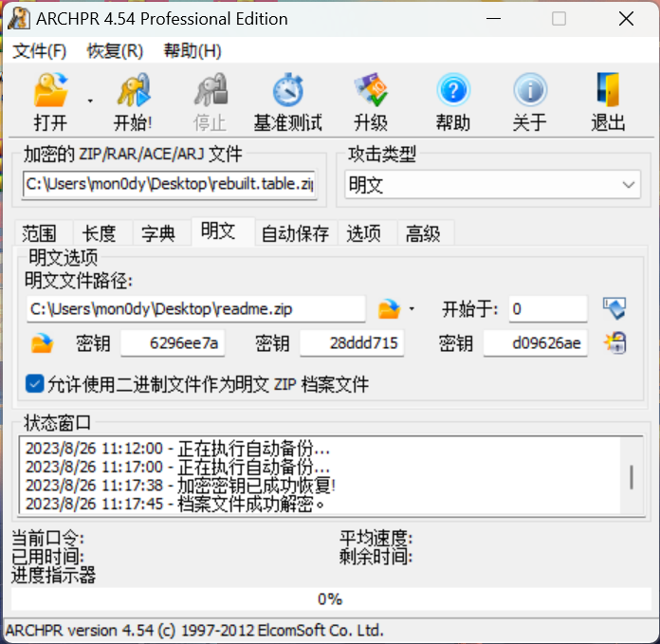Click icon right of 开始于 field
Image resolution: width=660 pixels, height=644 pixels.
pos(614,309)
